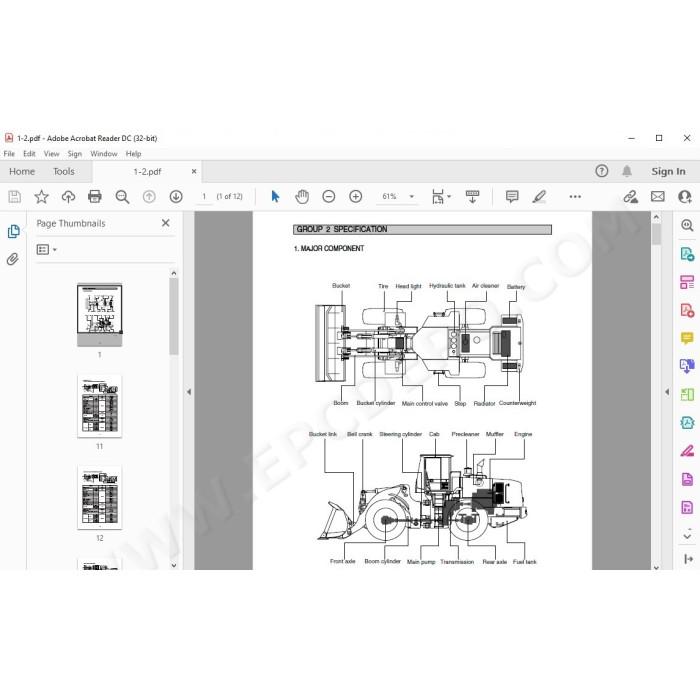Go to next page arrow
This screenshot has width=700, height=700.
pos(176,196)
